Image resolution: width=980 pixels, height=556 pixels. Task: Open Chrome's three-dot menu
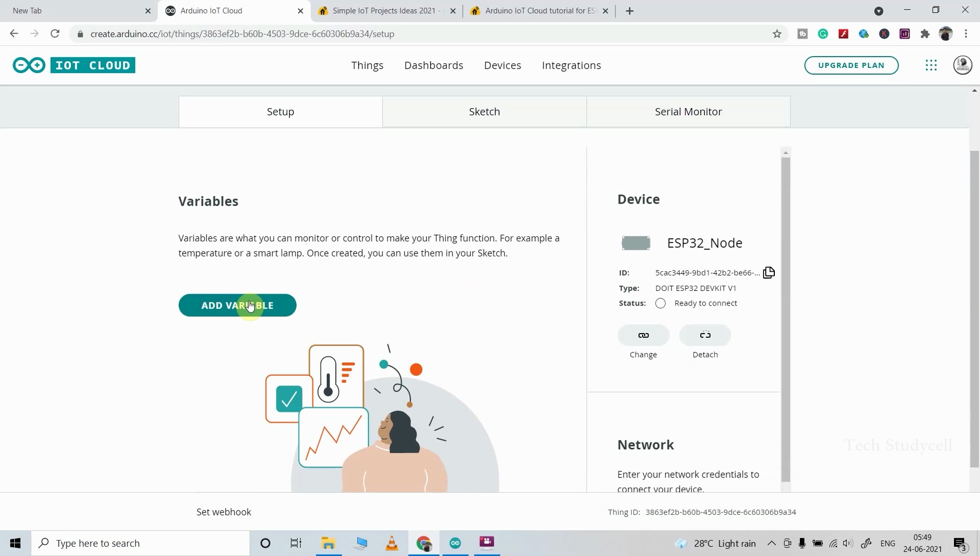pyautogui.click(x=966, y=34)
